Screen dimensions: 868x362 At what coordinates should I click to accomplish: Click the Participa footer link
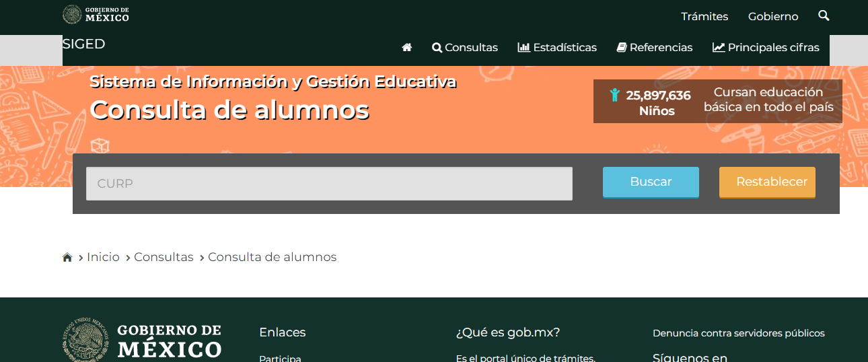coord(280,359)
